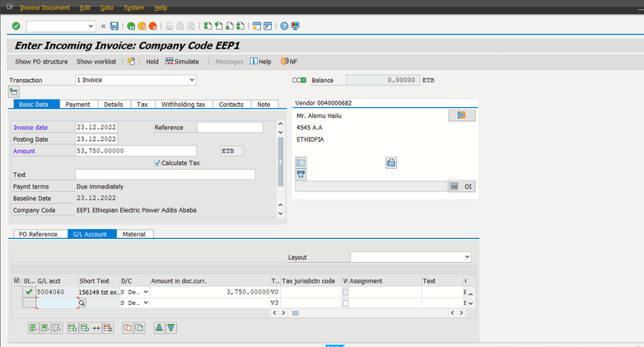Uncheck the Calculate Tax checkbox
Viewport: 644px width, 347px height.
click(x=157, y=163)
